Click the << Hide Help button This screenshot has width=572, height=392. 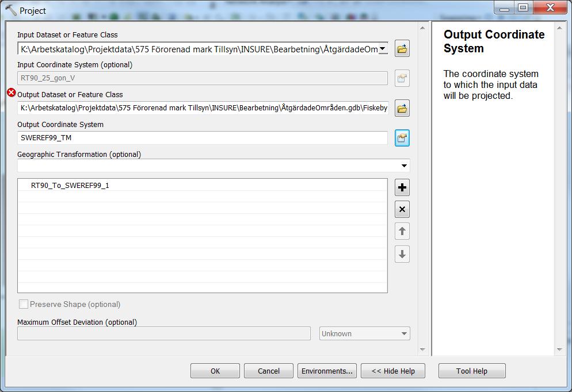393,371
